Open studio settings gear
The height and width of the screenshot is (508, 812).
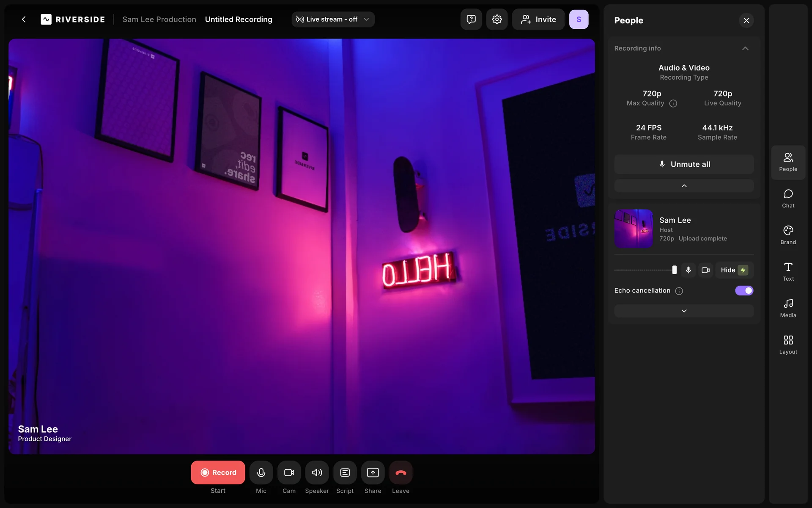coord(497,19)
